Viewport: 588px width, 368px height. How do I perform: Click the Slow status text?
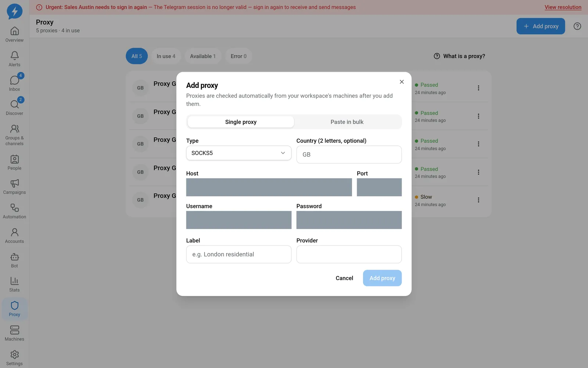[x=426, y=197]
